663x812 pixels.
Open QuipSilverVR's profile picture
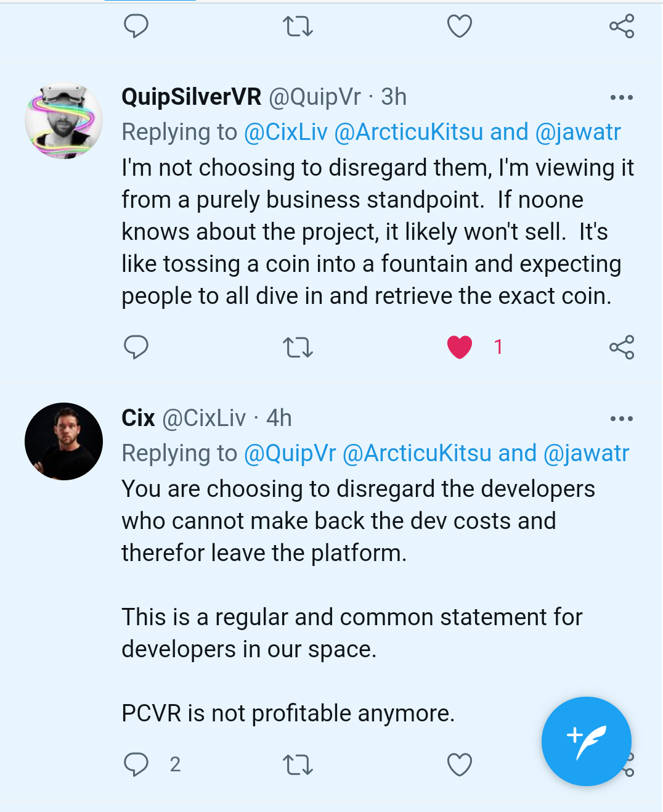point(63,121)
